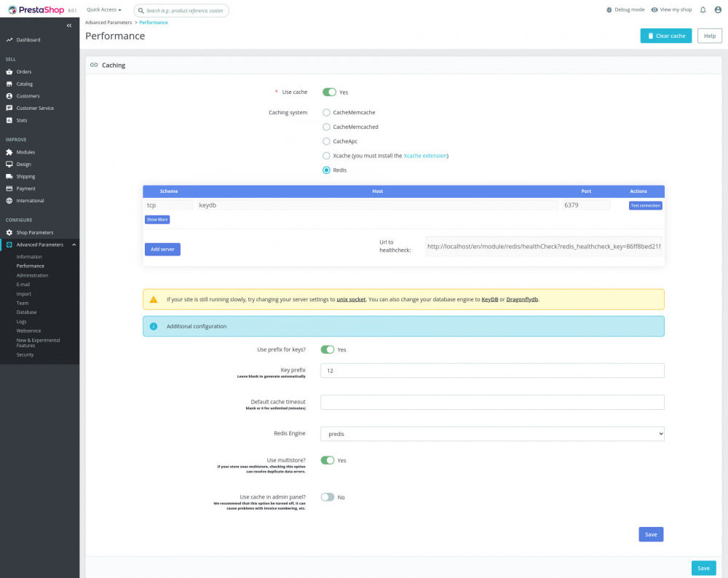The image size is (728, 578).
Task: Click the Dashboard trend icon
Action: (x=9, y=40)
